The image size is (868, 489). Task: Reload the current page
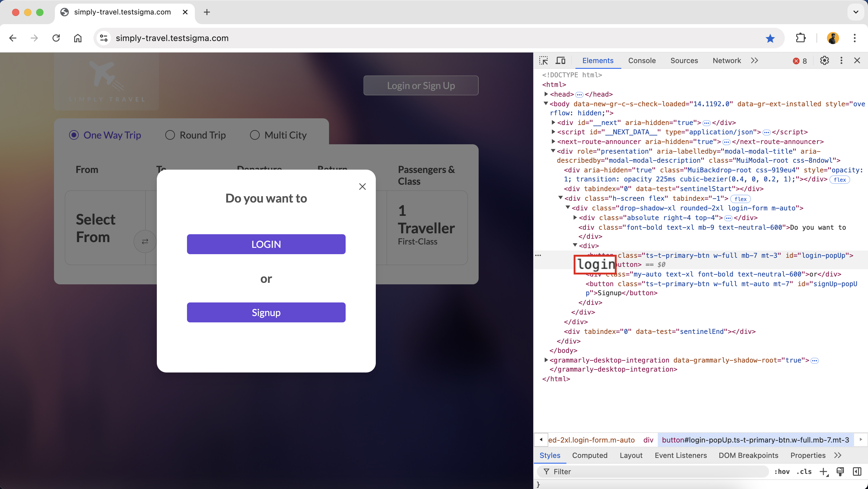tap(56, 38)
